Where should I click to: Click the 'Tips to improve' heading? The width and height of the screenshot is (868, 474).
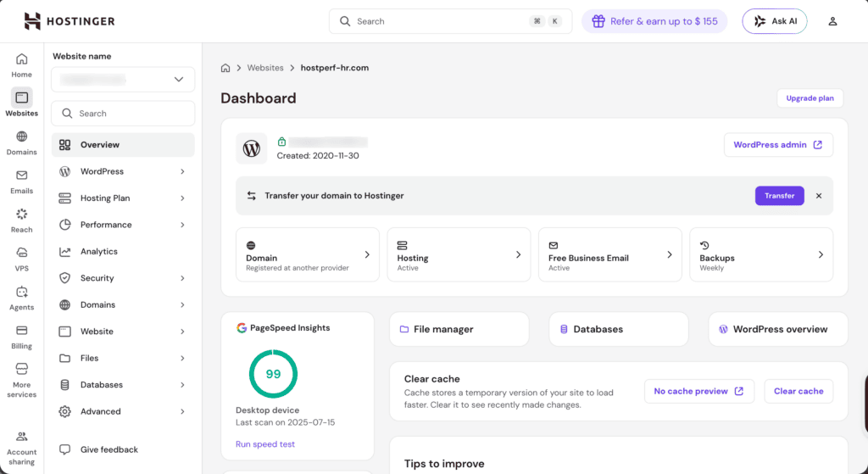(x=444, y=464)
